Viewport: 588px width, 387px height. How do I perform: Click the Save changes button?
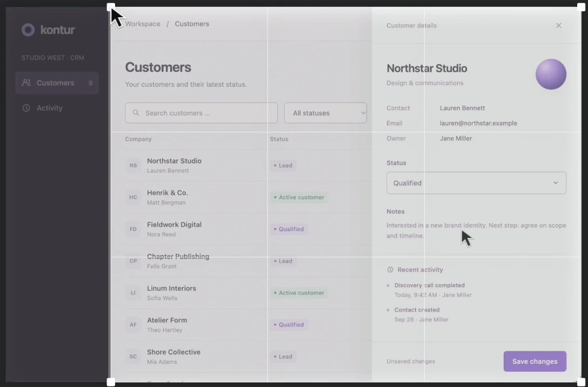534,362
